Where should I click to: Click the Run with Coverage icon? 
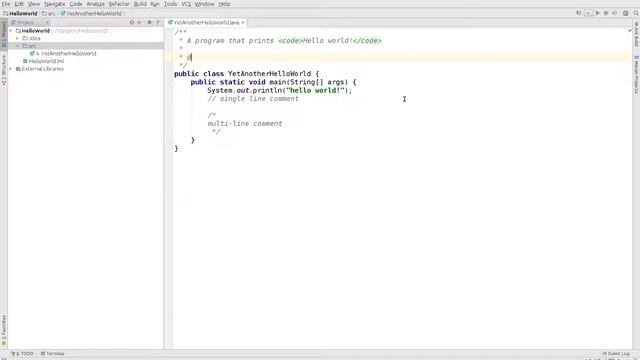point(615,13)
